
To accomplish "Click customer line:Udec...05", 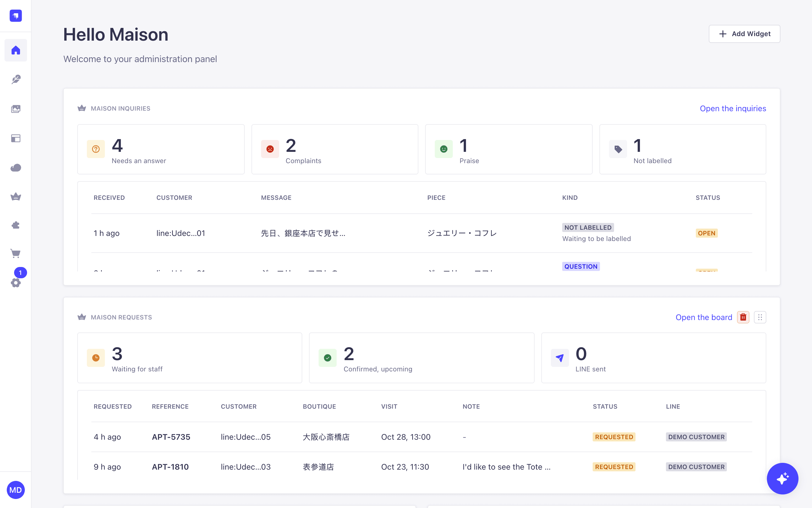I will point(246,437).
